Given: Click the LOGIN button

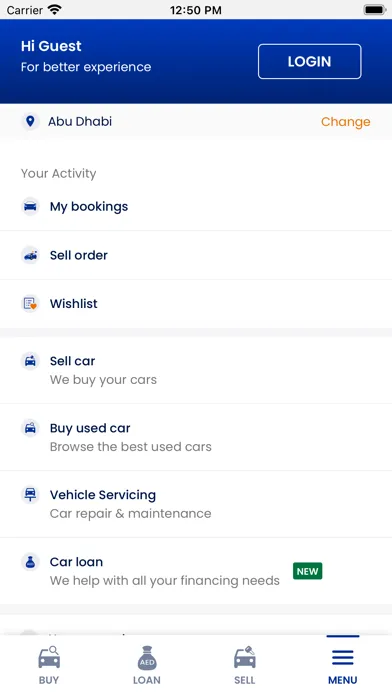Looking at the screenshot, I should click(309, 61).
